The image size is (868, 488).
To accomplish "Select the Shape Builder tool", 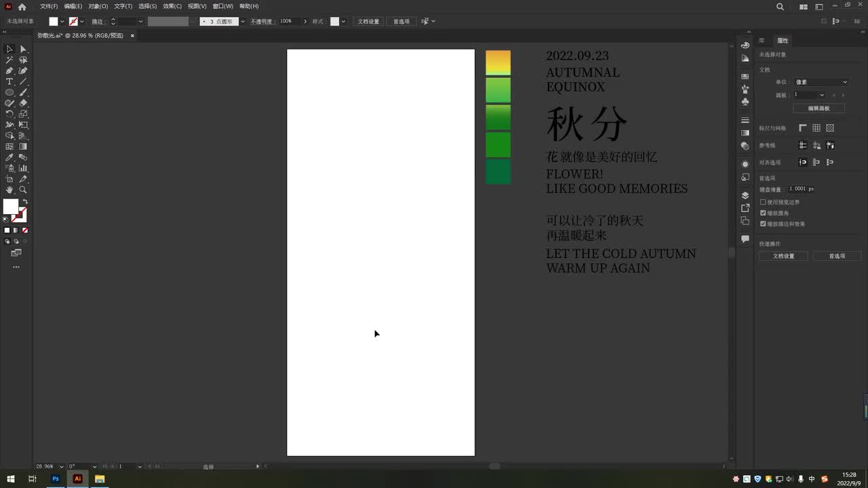I will point(9,136).
